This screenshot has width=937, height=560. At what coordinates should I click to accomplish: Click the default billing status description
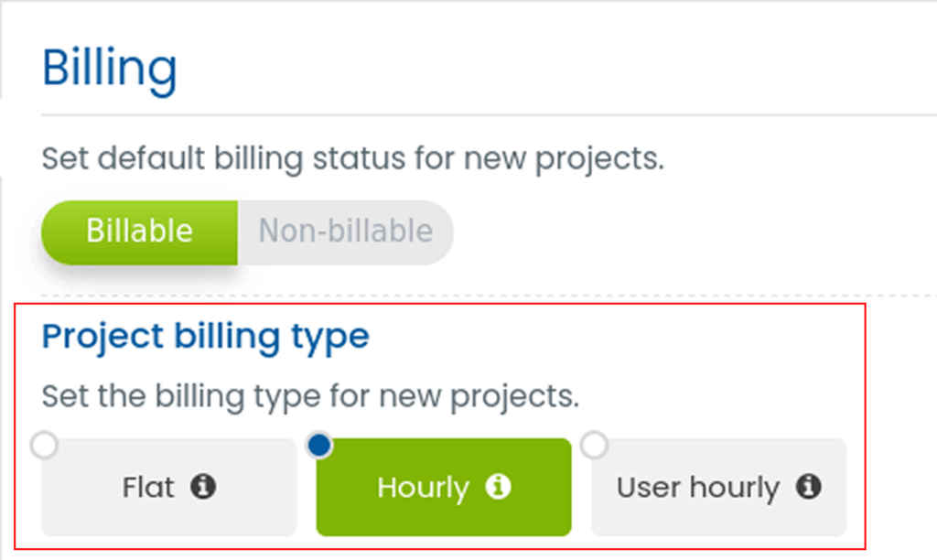coord(352,159)
